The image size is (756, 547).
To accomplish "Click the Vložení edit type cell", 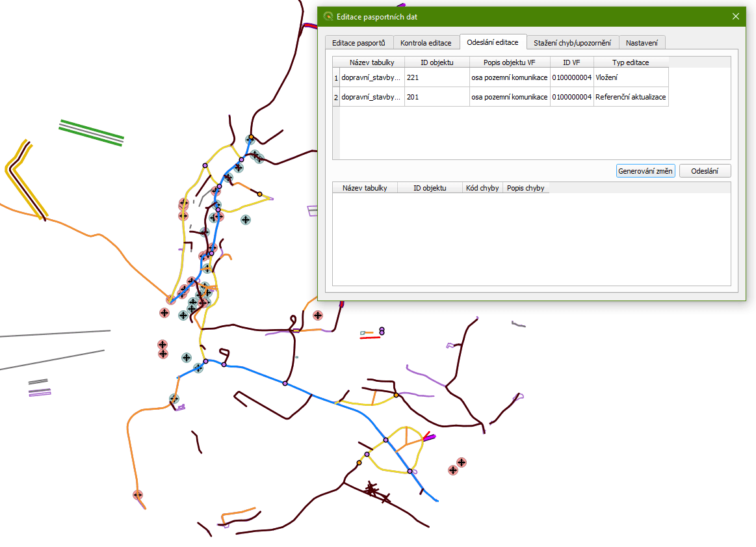I will (x=631, y=77).
